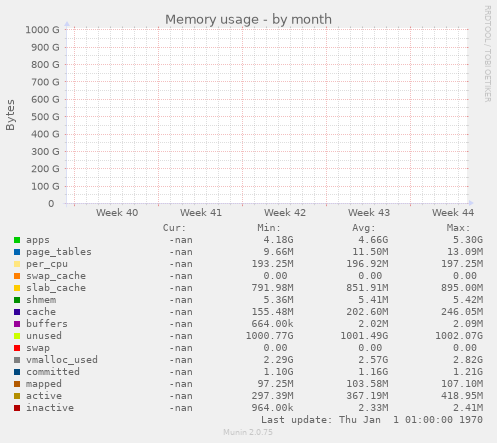The height and width of the screenshot is (443, 497).
Task: Click the 'page_tables' legend label
Action: pyautogui.click(x=59, y=252)
